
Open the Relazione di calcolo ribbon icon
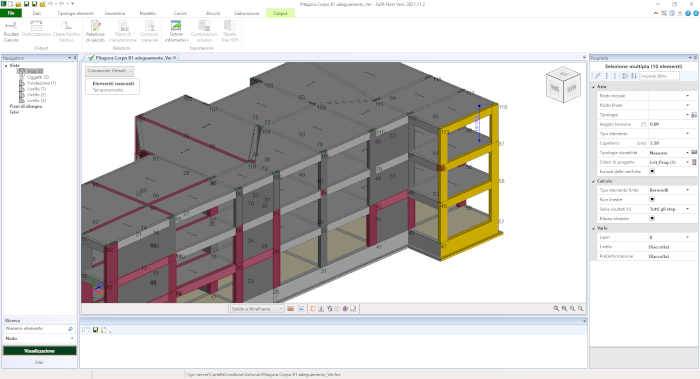(x=95, y=31)
